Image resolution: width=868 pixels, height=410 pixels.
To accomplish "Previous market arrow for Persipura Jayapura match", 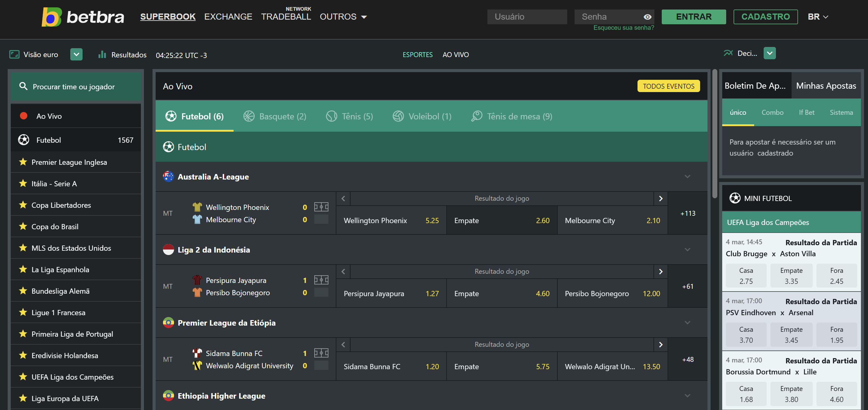I will coord(343,272).
